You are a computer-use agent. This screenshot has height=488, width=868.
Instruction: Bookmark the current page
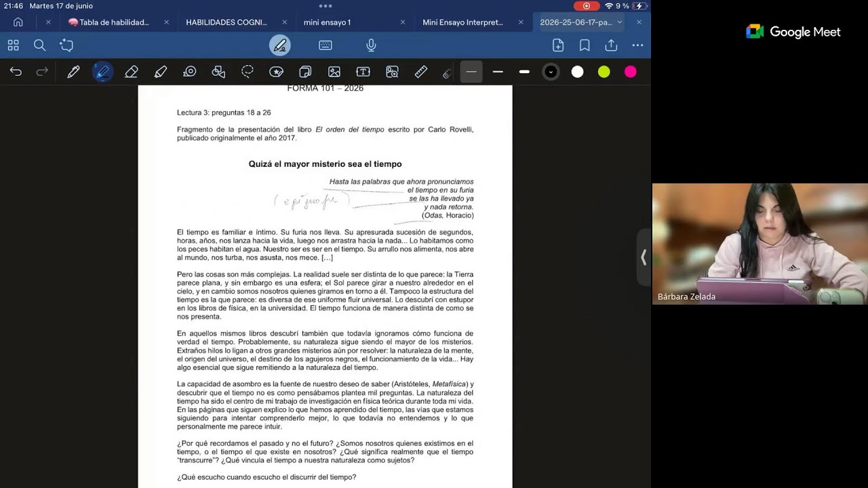pos(585,45)
